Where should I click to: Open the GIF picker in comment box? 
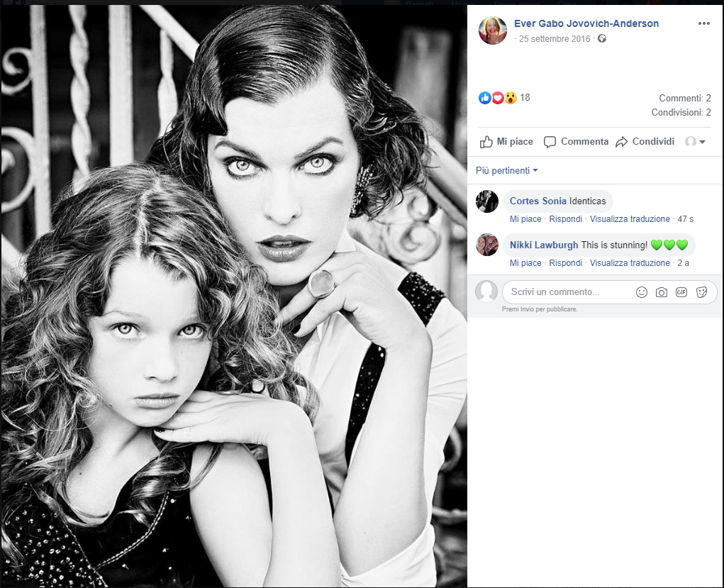(x=681, y=292)
